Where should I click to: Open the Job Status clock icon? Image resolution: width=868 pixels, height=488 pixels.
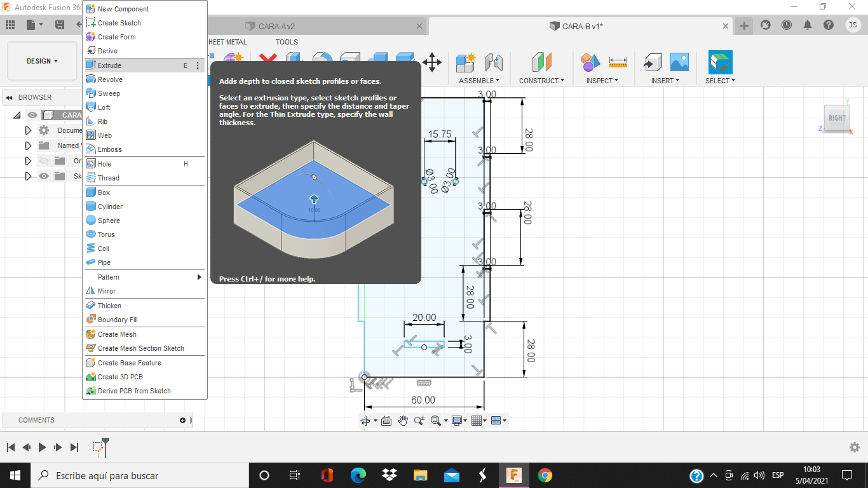click(x=787, y=25)
